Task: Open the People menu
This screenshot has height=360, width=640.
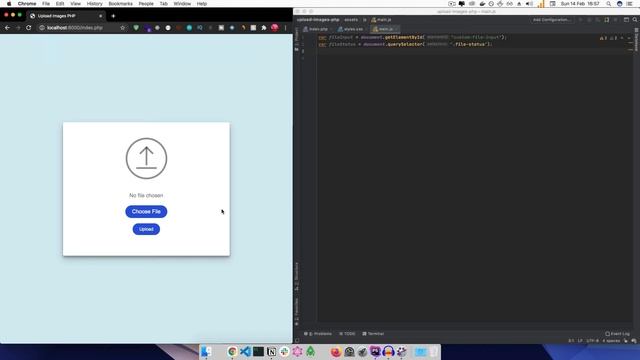Action: coord(146,4)
